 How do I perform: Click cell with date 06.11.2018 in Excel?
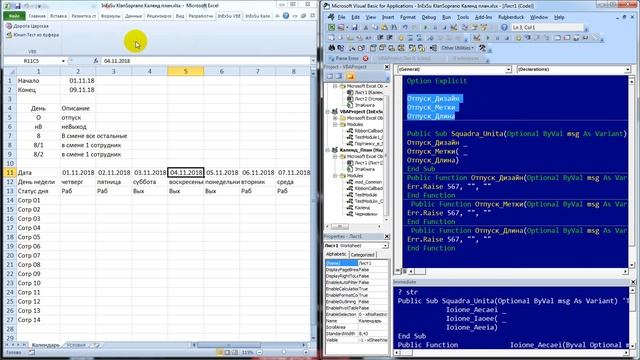258,173
